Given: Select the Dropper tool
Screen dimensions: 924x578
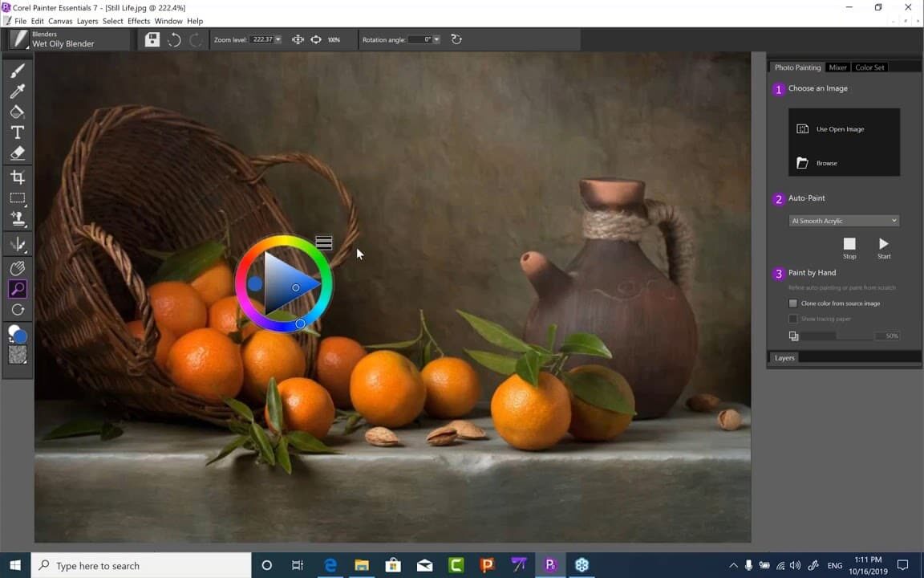Looking at the screenshot, I should point(18,91).
